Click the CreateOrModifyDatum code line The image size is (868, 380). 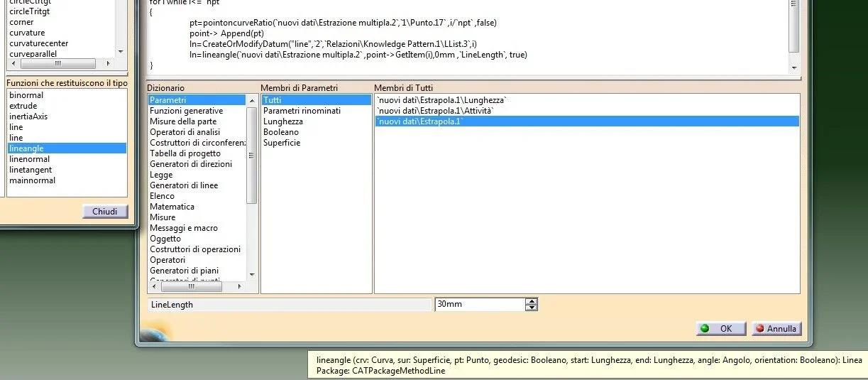[x=333, y=44]
